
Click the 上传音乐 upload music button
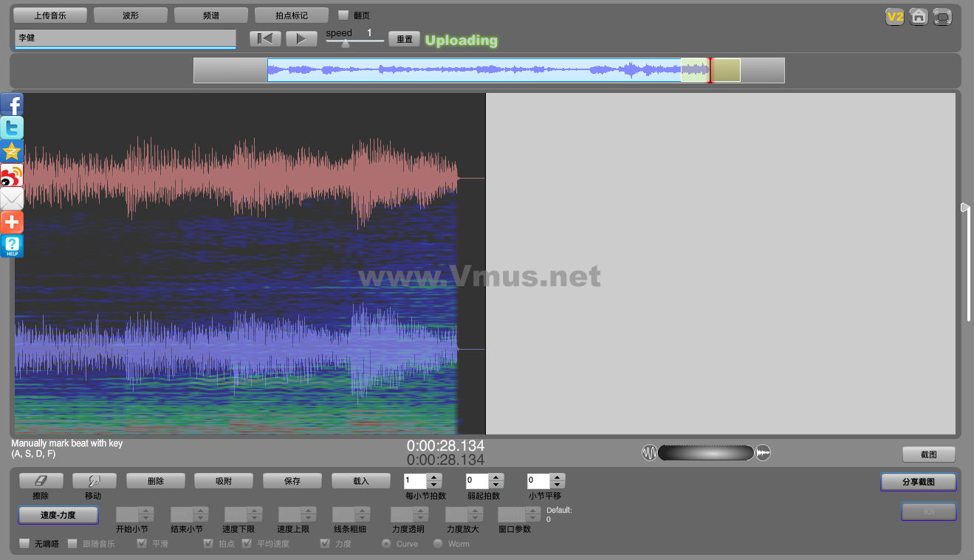(x=50, y=15)
